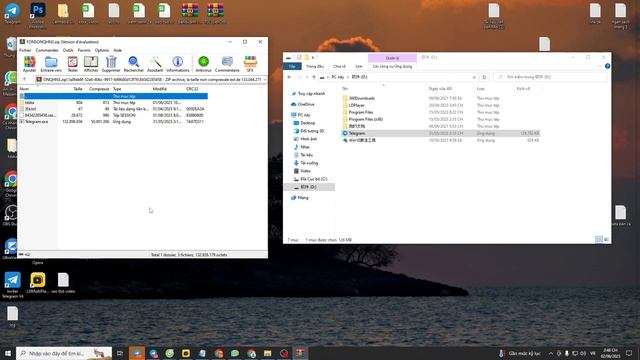Click the Commentaire icon in WinRAR

coord(227,64)
